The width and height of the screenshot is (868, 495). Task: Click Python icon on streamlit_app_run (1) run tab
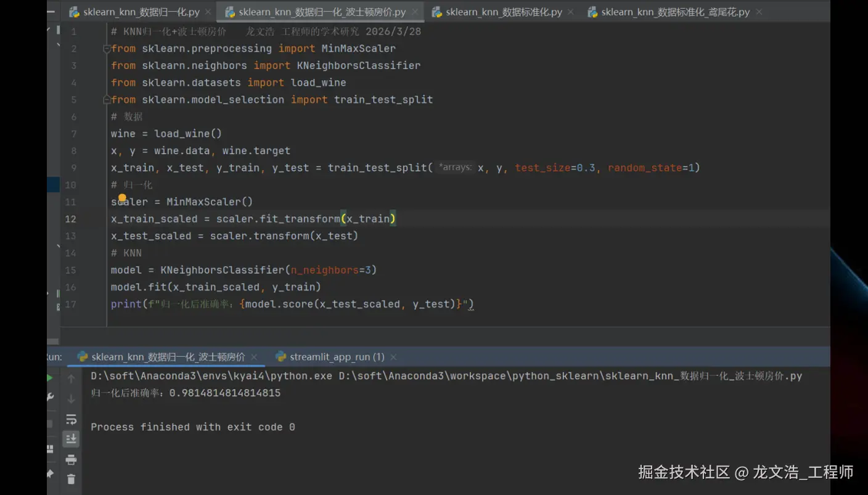pos(280,356)
